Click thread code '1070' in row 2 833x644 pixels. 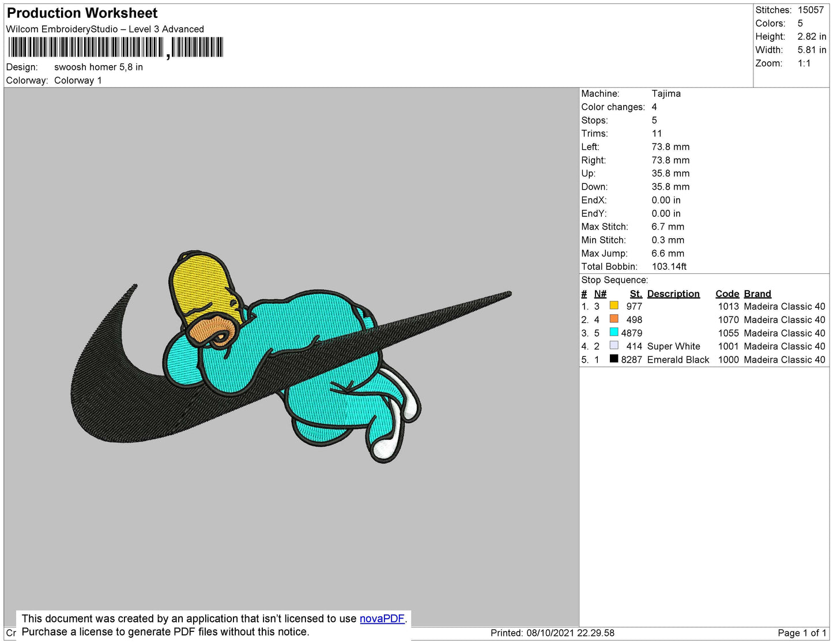pyautogui.click(x=728, y=320)
